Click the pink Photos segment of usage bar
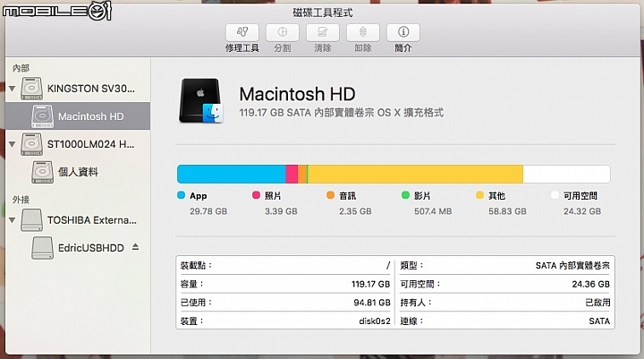Screen dimensions: 644x359 coord(292,174)
